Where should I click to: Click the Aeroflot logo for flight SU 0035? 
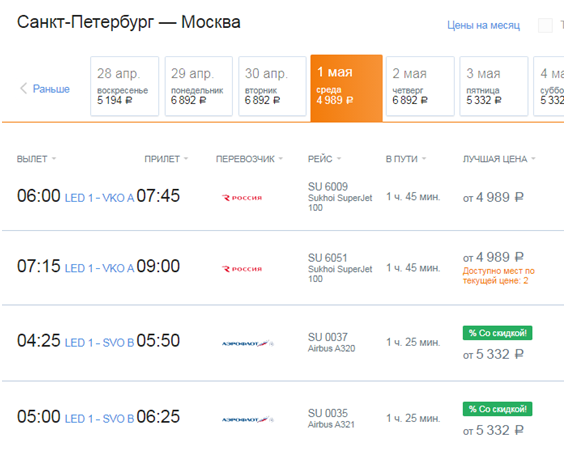(x=248, y=419)
